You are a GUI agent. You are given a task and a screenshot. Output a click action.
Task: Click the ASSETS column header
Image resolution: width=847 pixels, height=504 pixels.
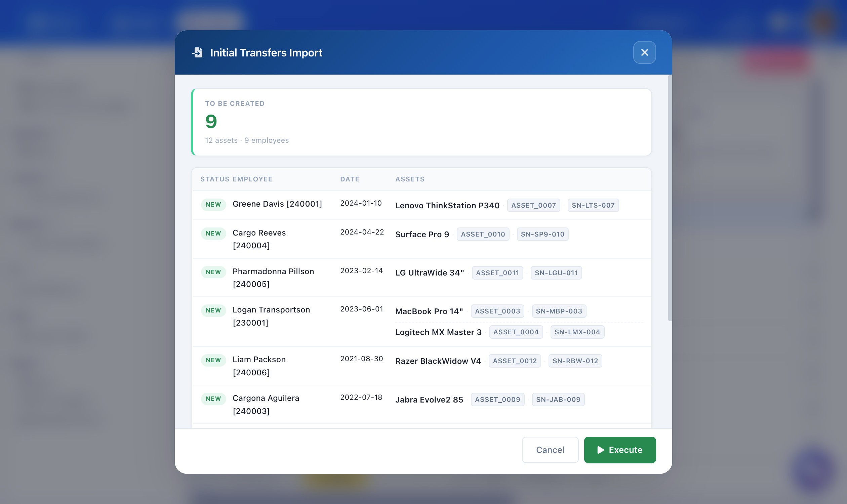[410, 179]
